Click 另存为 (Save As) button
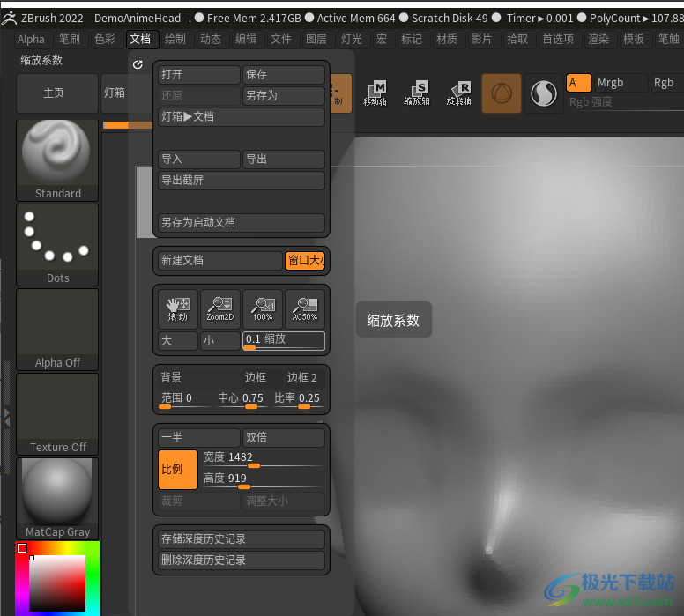This screenshot has width=684, height=616. coord(284,95)
